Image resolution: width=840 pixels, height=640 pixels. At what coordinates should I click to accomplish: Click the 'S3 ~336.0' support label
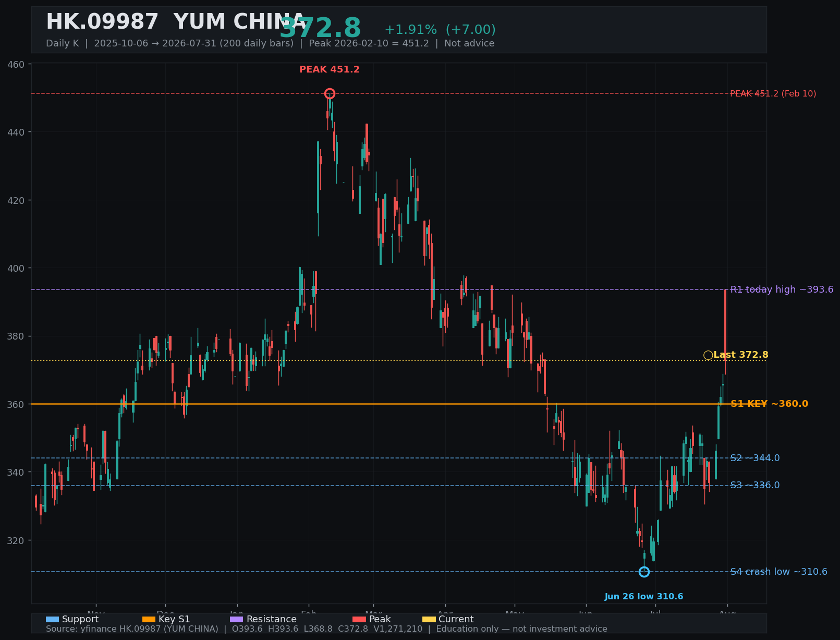pos(755,485)
